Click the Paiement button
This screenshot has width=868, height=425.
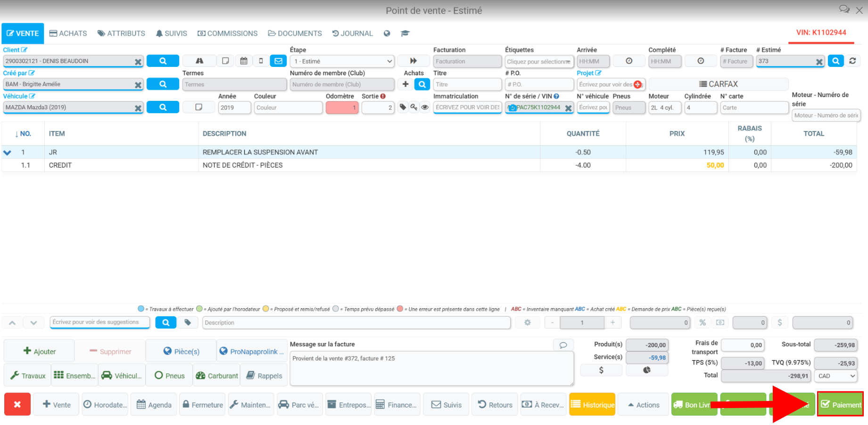pos(840,404)
